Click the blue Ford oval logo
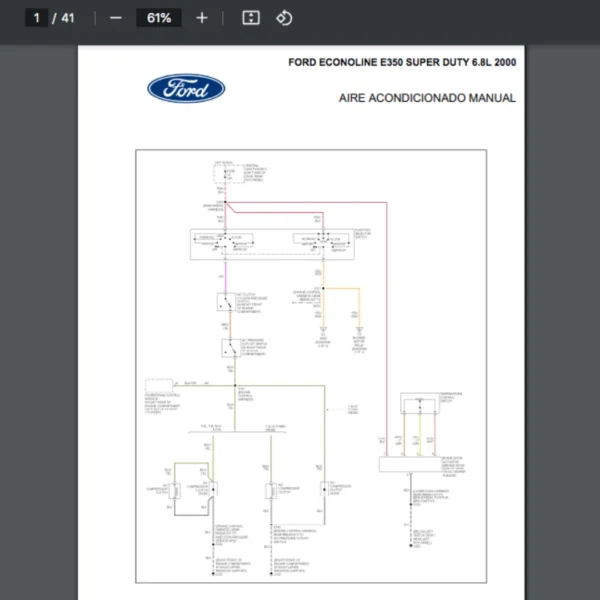Image resolution: width=600 pixels, height=600 pixels. [186, 89]
